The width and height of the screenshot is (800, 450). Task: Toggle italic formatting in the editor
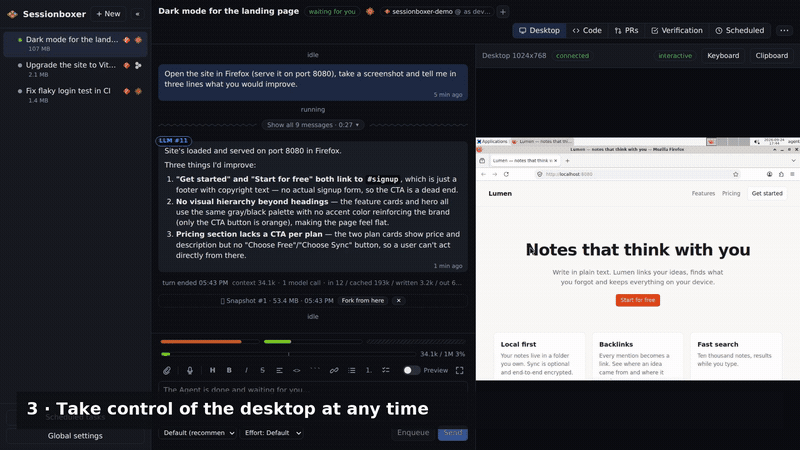246,370
